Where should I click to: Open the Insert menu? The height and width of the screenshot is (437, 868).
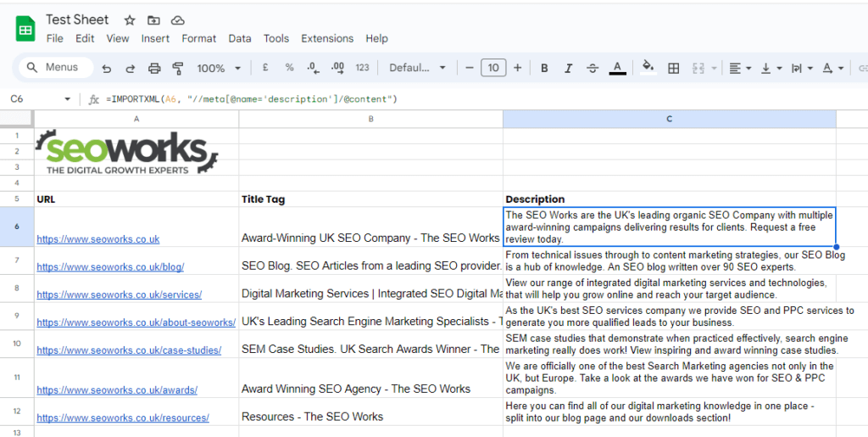coord(155,38)
